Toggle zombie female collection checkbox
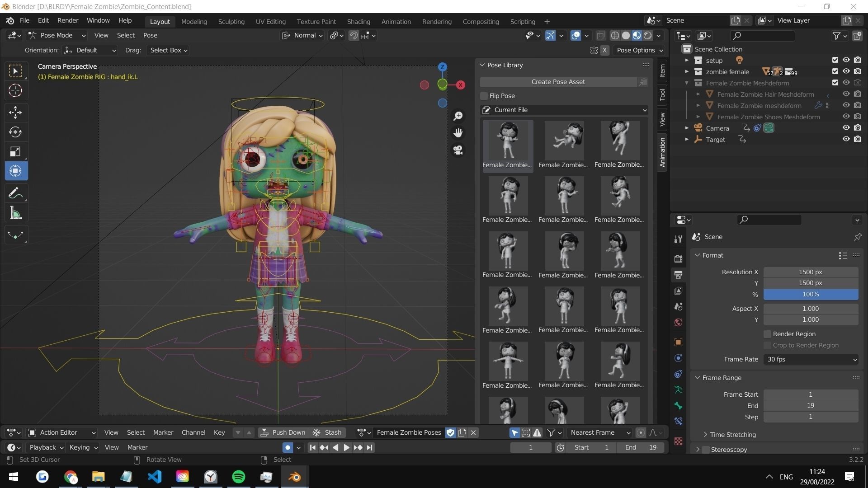868x488 pixels. (835, 71)
